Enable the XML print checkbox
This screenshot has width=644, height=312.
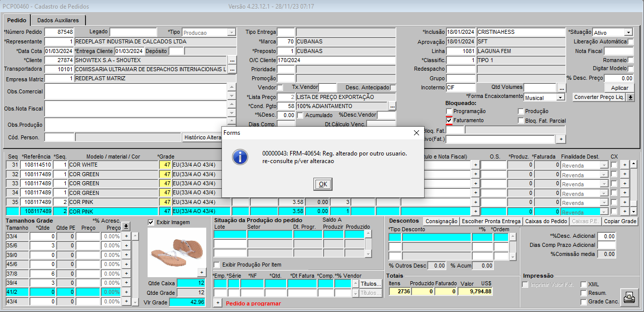click(x=584, y=285)
